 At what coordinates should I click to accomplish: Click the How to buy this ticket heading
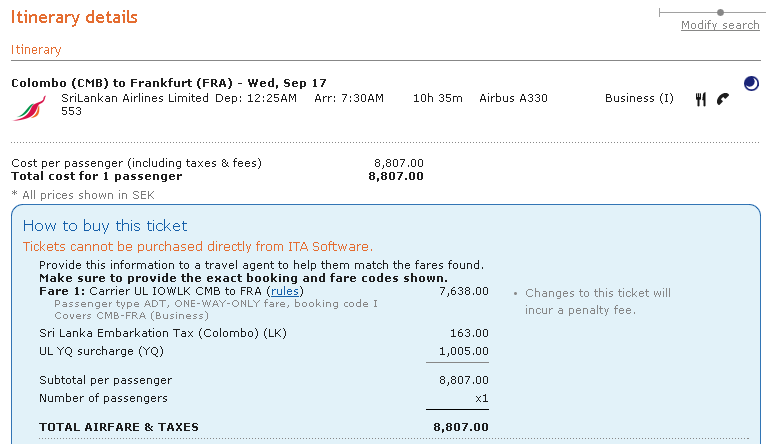[105, 226]
